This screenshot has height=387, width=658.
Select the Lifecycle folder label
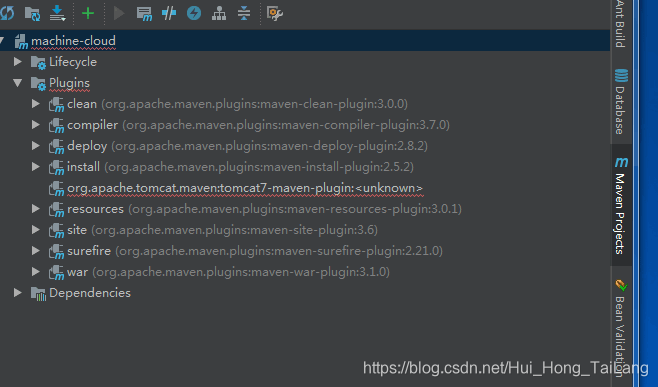point(73,62)
